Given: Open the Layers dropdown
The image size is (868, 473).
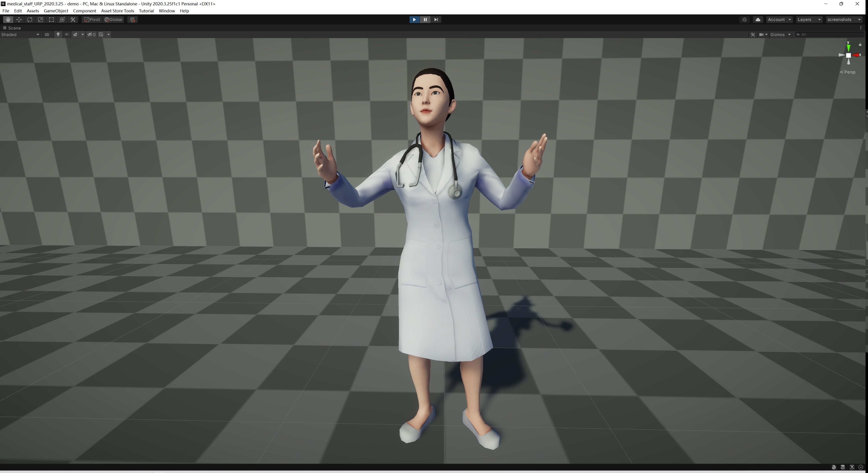Looking at the screenshot, I should pyautogui.click(x=809, y=20).
